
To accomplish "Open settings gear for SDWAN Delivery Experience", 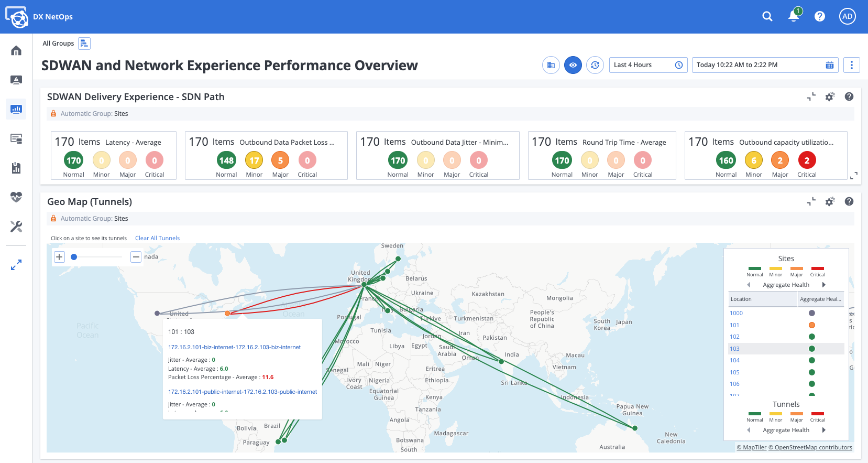I will 830,97.
